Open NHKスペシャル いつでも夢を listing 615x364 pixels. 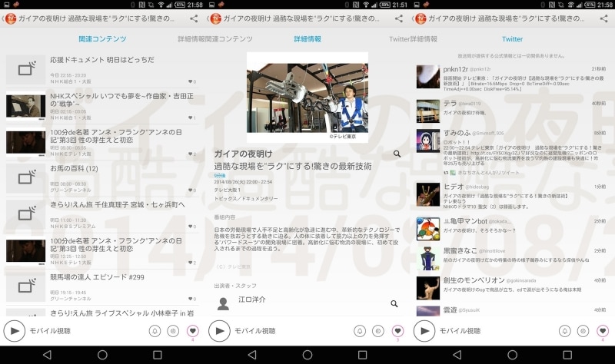click(x=102, y=106)
